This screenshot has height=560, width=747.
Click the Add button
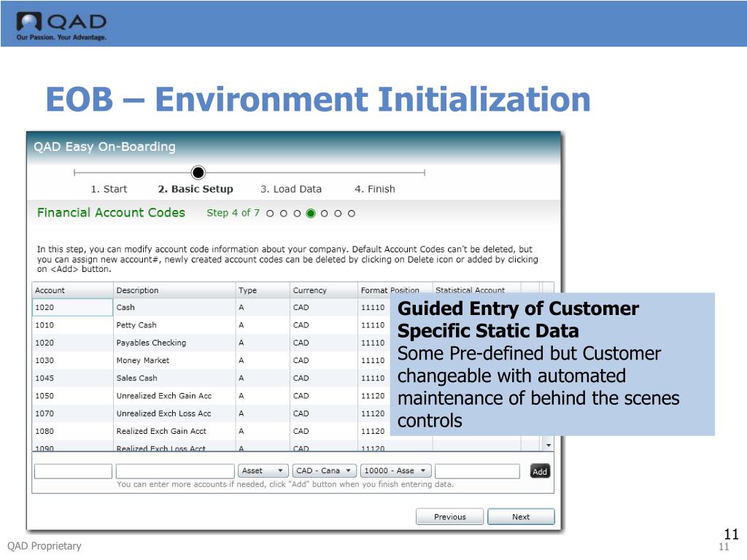[540, 472]
